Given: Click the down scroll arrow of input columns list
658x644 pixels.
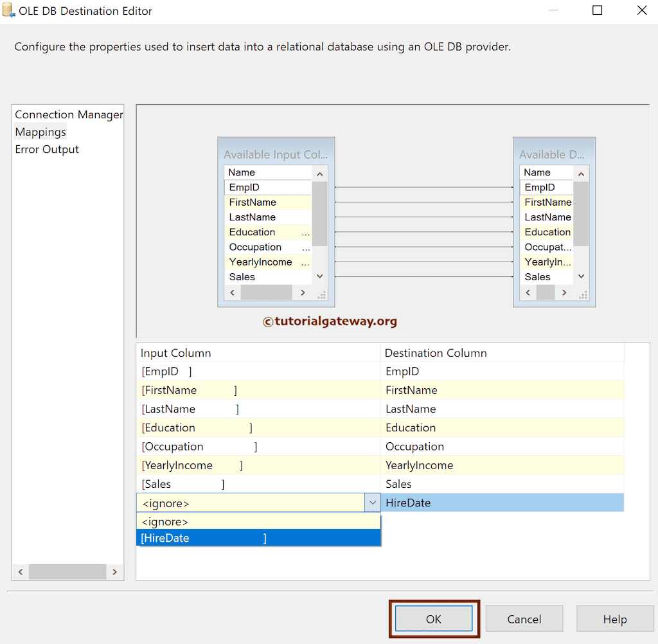Looking at the screenshot, I should [319, 276].
